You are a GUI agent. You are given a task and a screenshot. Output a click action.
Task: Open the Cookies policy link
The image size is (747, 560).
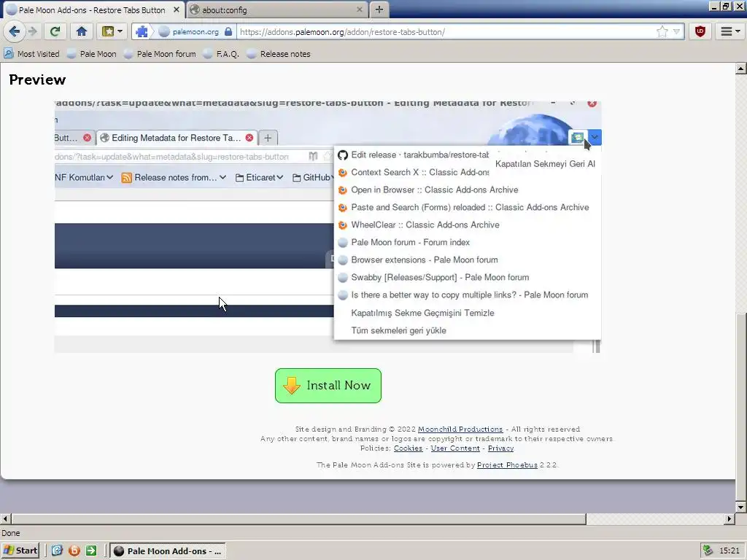(408, 448)
